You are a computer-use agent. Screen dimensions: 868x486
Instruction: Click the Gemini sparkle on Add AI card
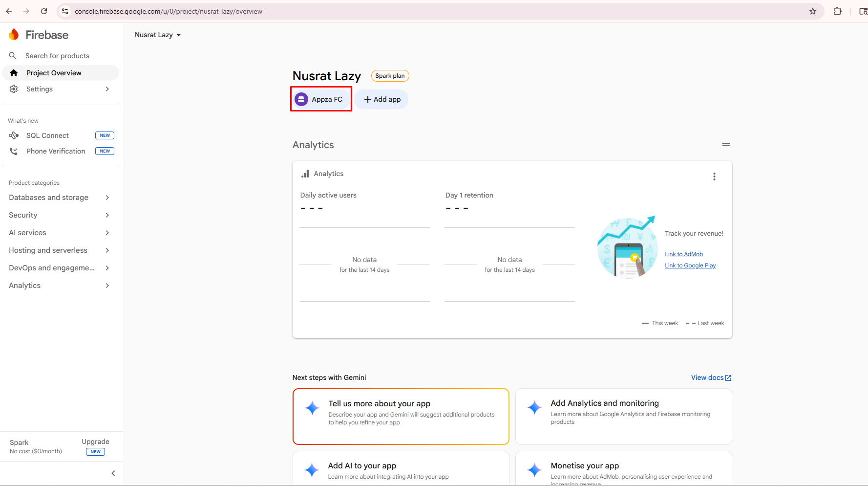(312, 470)
